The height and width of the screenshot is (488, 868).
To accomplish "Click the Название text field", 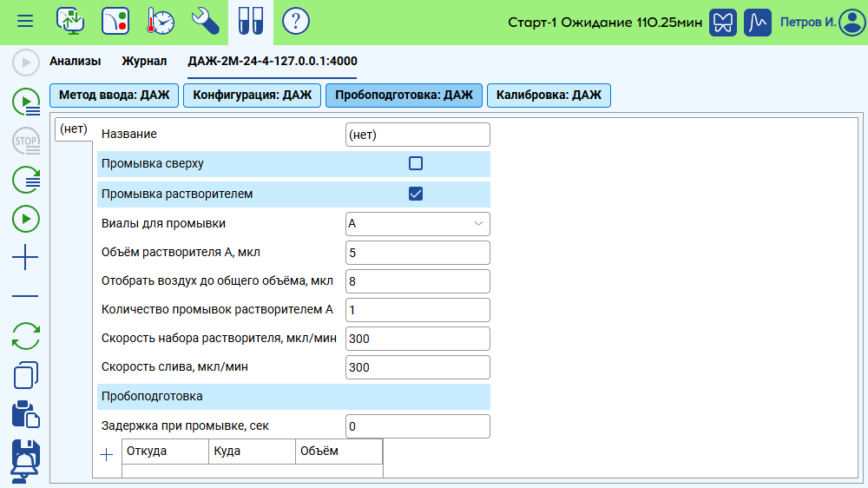I will pyautogui.click(x=418, y=135).
